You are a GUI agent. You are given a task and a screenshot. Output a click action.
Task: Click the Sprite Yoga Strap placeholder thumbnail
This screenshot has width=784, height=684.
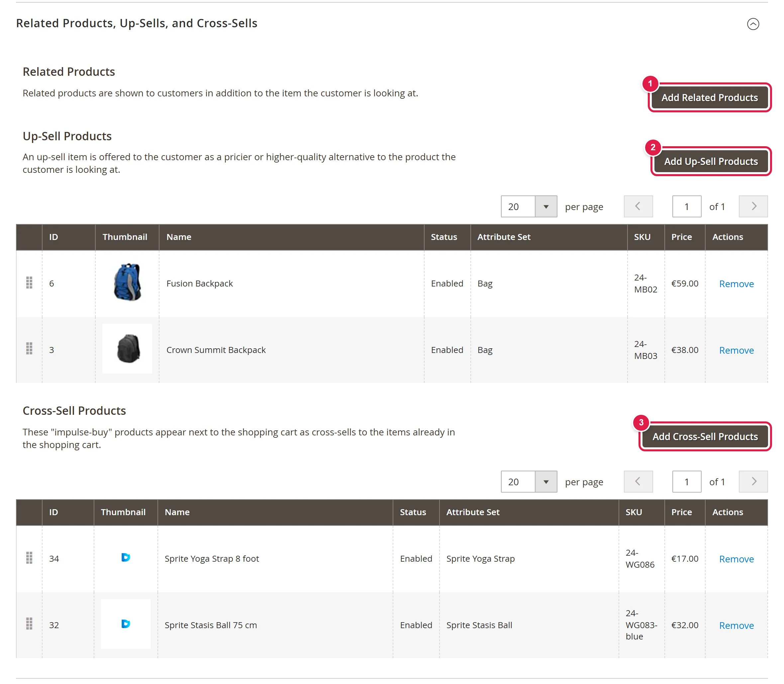coord(126,558)
